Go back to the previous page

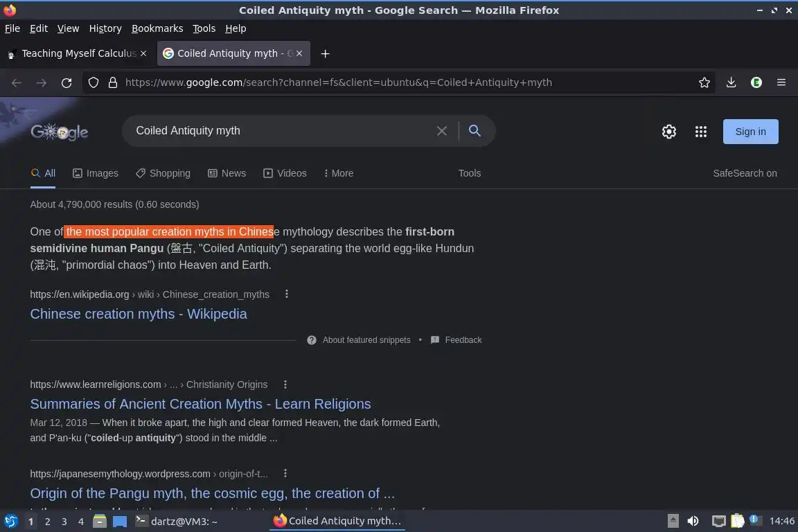17,82
